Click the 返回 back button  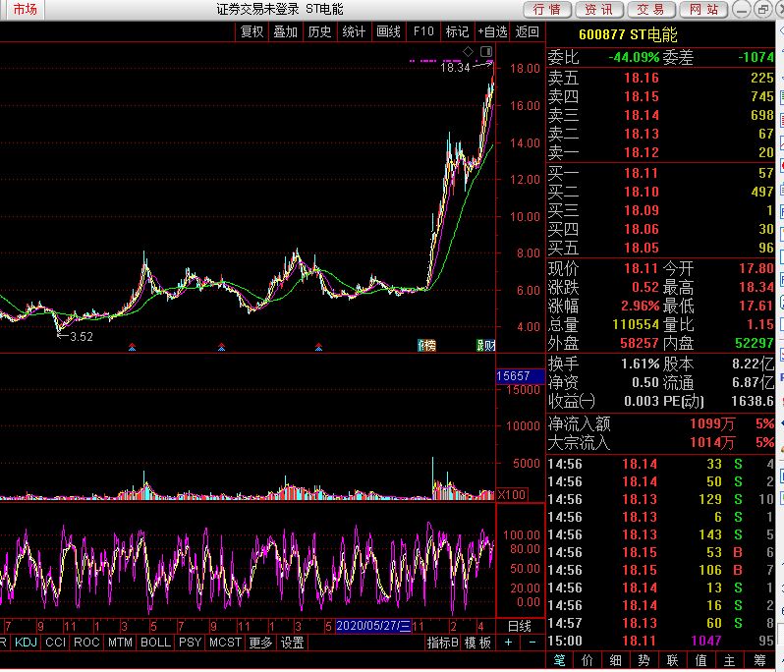point(528,31)
